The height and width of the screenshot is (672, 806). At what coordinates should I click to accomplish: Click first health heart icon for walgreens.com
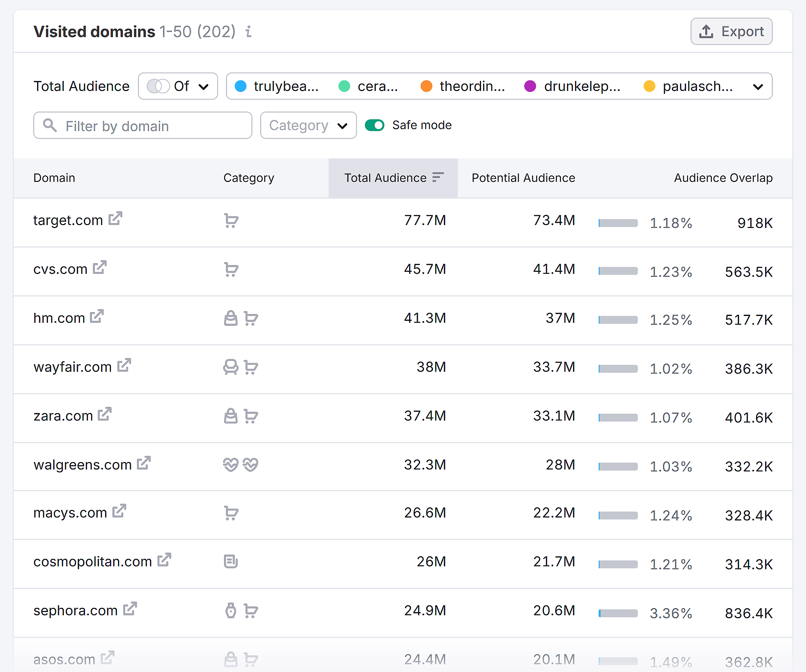point(231,465)
